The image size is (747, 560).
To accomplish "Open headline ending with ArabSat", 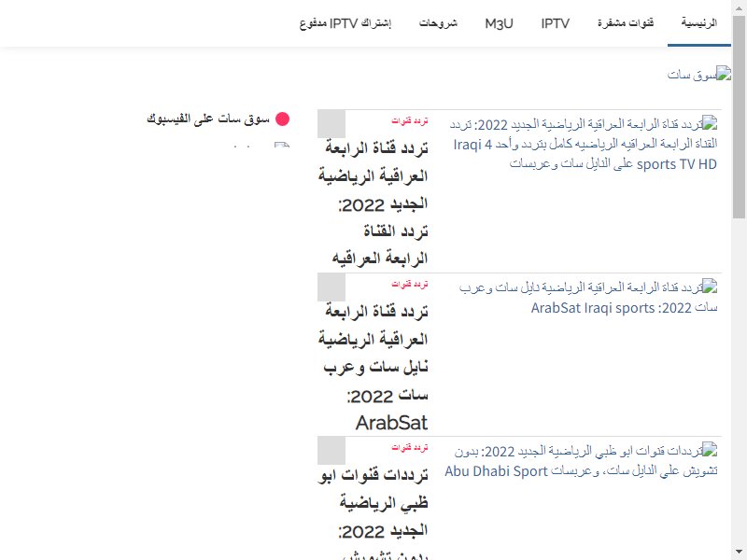I will click(373, 367).
